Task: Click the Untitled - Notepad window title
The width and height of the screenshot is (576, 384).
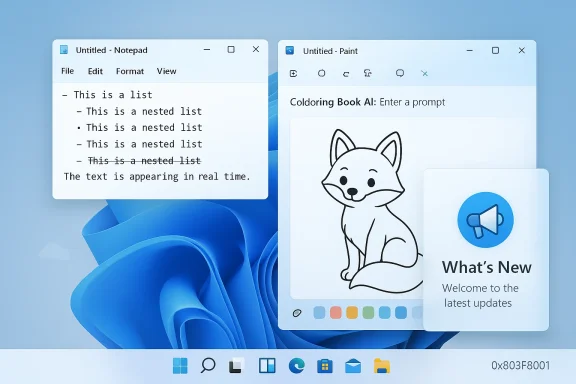Action: 111,50
